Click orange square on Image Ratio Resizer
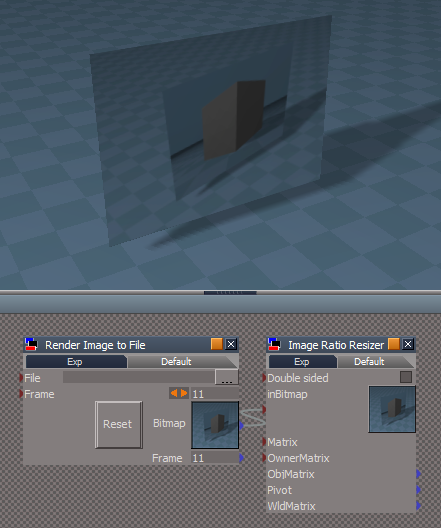Image resolution: width=441 pixels, height=528 pixels. (394, 344)
